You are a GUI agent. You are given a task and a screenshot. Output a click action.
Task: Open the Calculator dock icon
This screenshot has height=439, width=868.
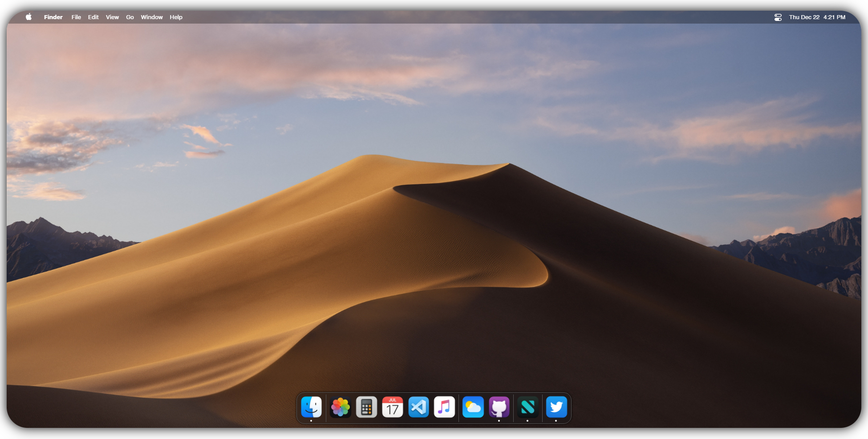(366, 407)
